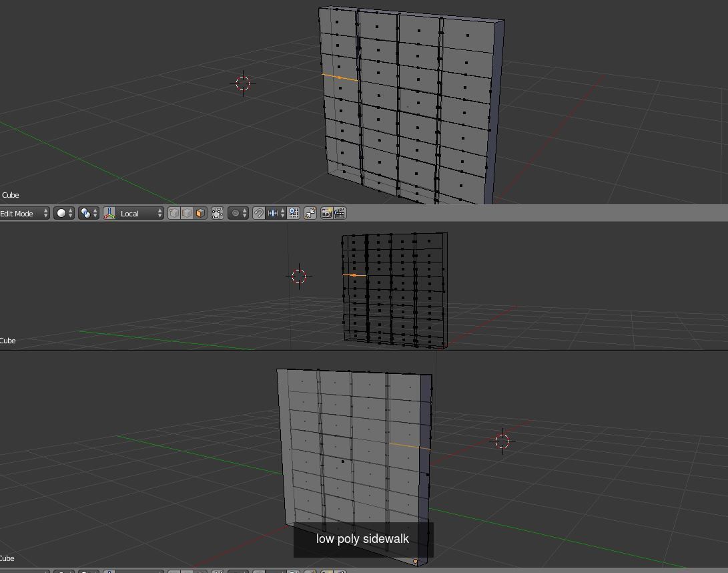Open the Local transform orientation dropdown
Screen dimensions: 728x573
[x=139, y=213]
